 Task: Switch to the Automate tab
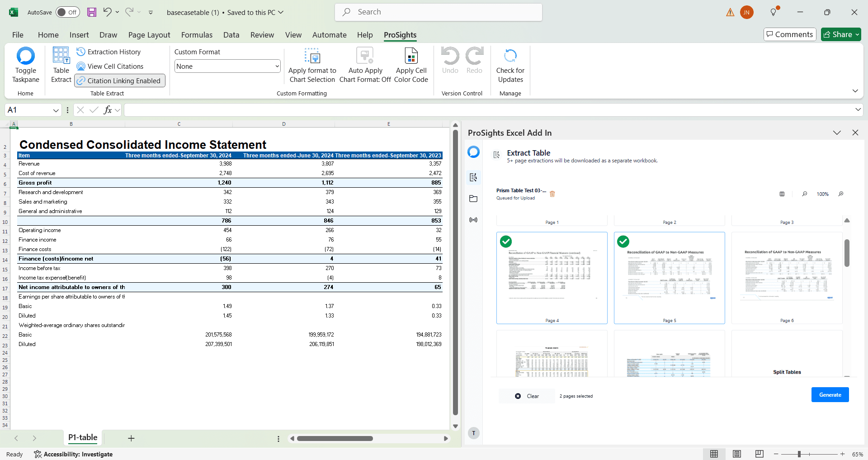[x=329, y=35]
